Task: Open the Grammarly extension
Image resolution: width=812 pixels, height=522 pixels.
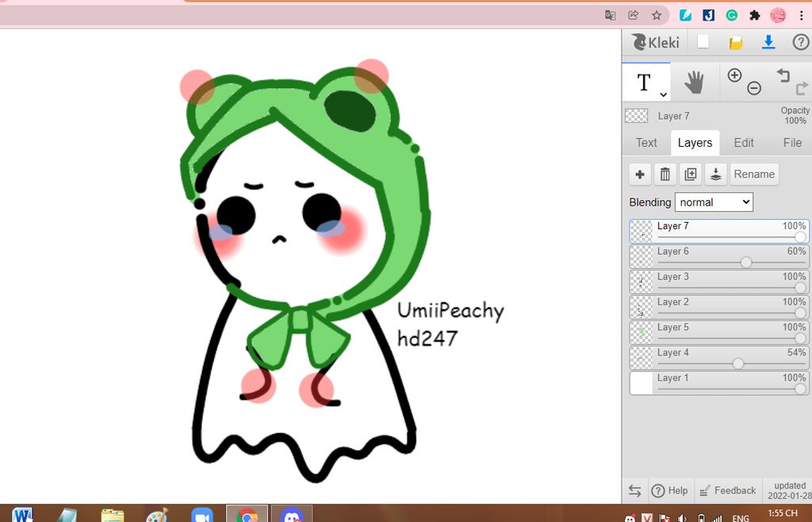Action: tap(731, 16)
